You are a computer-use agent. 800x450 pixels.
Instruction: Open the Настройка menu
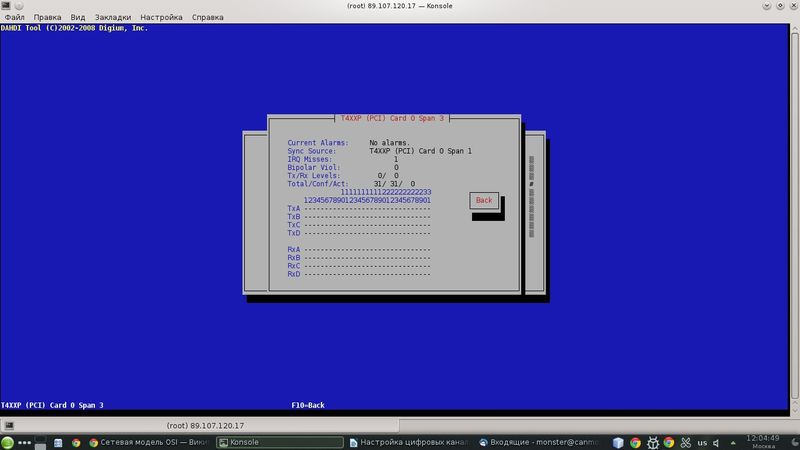click(161, 18)
